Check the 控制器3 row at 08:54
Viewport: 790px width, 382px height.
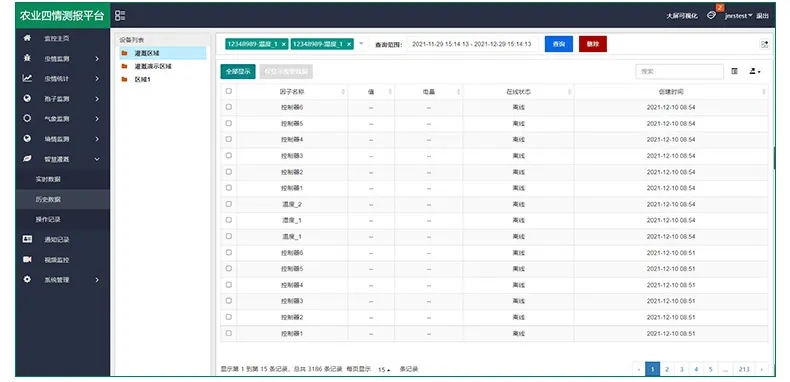tap(229, 155)
